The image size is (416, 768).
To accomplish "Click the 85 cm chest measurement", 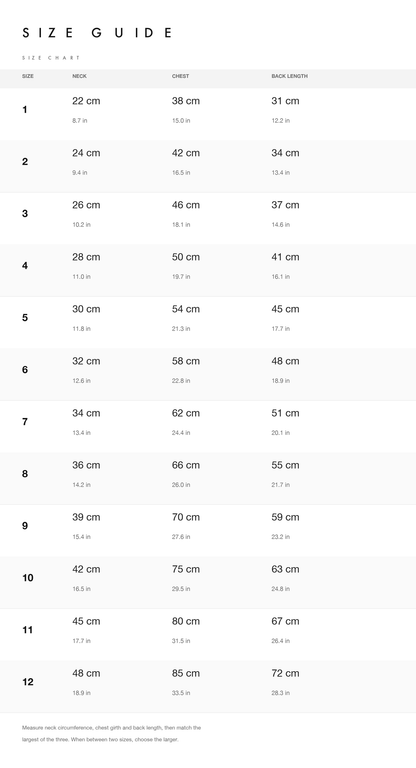I will tap(186, 673).
